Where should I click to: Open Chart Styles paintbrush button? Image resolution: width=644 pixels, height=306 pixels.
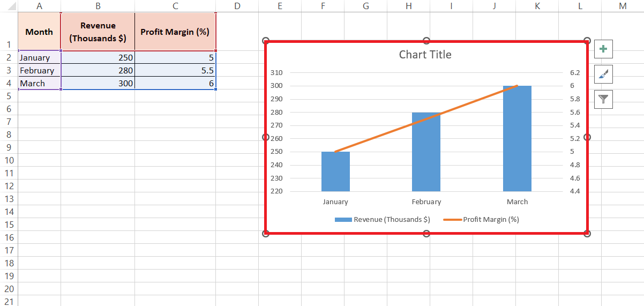point(604,74)
